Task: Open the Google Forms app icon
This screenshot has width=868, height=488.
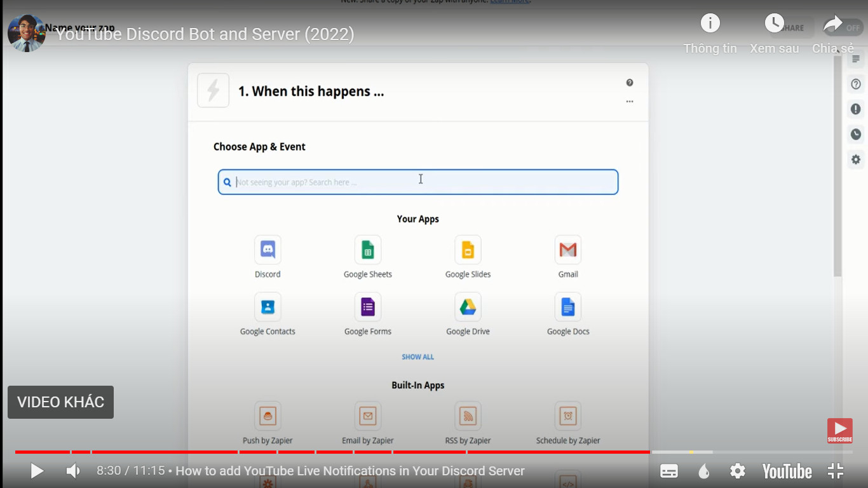Action: pyautogui.click(x=368, y=307)
